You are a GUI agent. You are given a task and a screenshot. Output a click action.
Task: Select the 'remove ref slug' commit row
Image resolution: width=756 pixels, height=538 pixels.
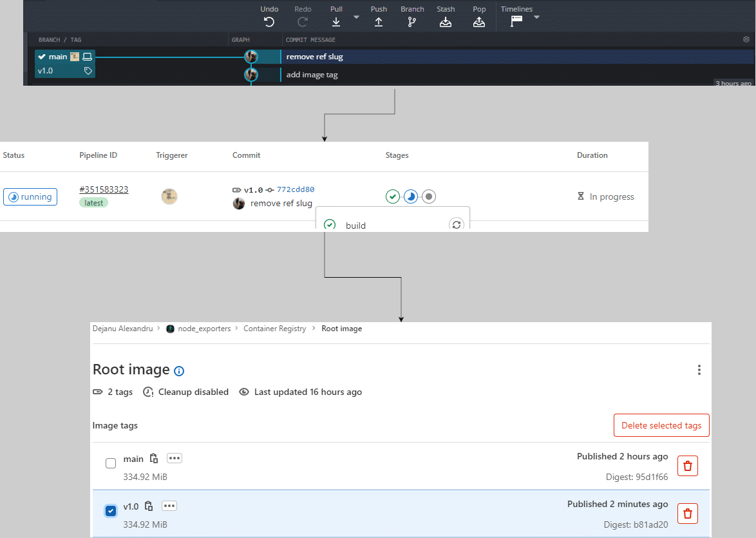coord(517,57)
